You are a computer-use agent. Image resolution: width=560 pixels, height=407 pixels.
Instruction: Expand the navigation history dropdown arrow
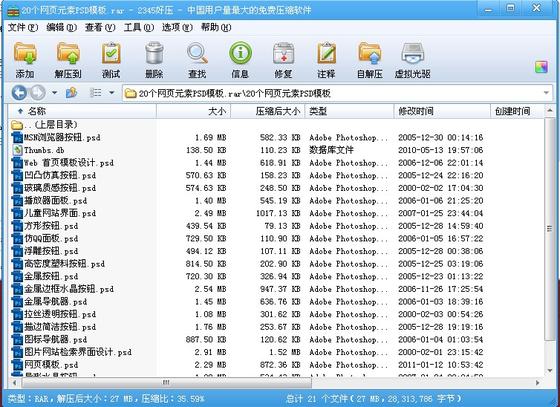[x=54, y=93]
